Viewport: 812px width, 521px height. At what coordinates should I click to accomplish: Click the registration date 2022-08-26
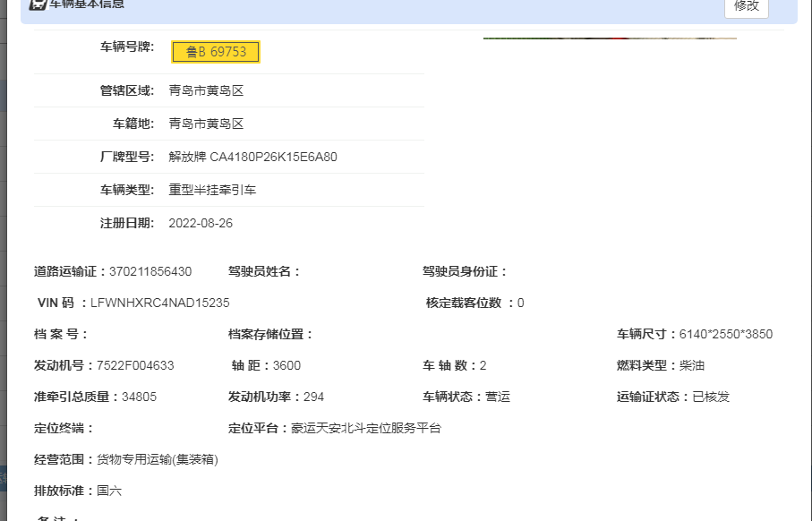pyautogui.click(x=201, y=223)
